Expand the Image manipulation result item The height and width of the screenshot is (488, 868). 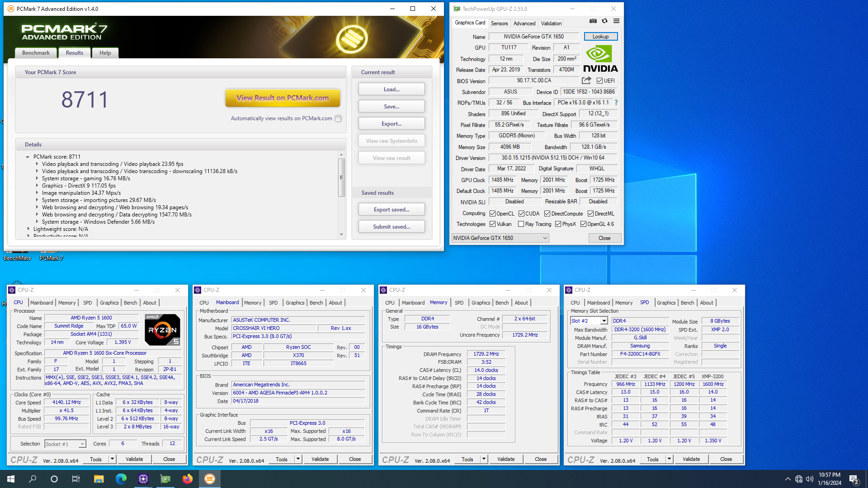(37, 193)
